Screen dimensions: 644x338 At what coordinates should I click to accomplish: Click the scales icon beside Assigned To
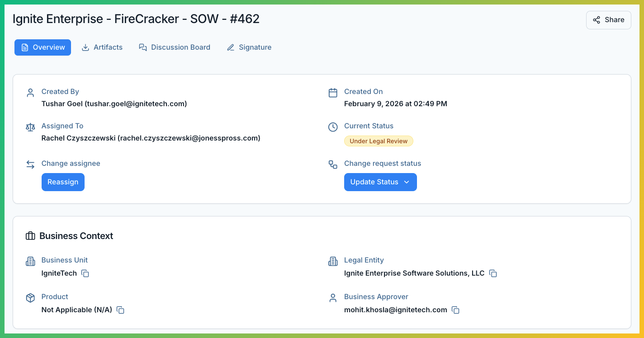[30, 127]
